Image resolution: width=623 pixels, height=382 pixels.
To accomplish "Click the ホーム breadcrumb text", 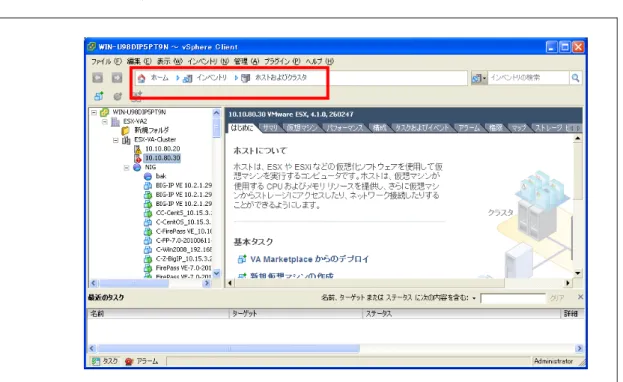I will point(160,78).
